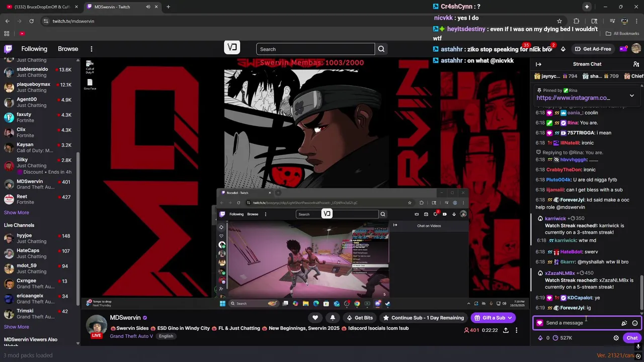
Task: Toggle the follow heart button
Action: [315, 318]
